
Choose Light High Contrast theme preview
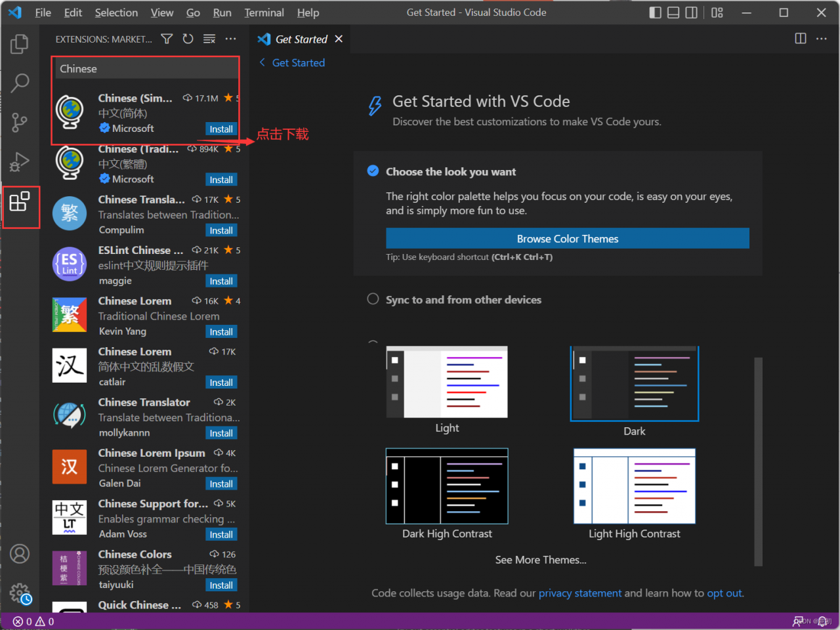click(635, 486)
